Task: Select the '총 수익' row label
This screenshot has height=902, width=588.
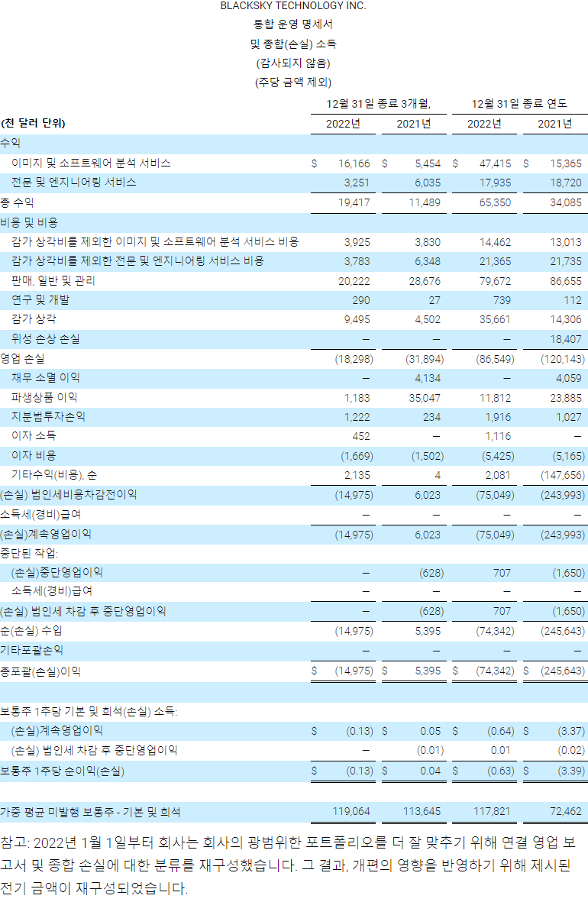Action: [17, 202]
